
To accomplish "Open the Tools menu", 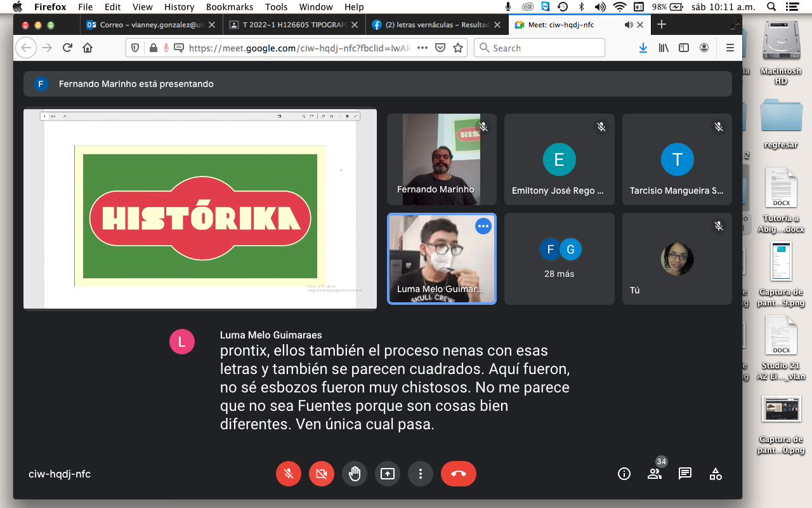I will point(277,7).
